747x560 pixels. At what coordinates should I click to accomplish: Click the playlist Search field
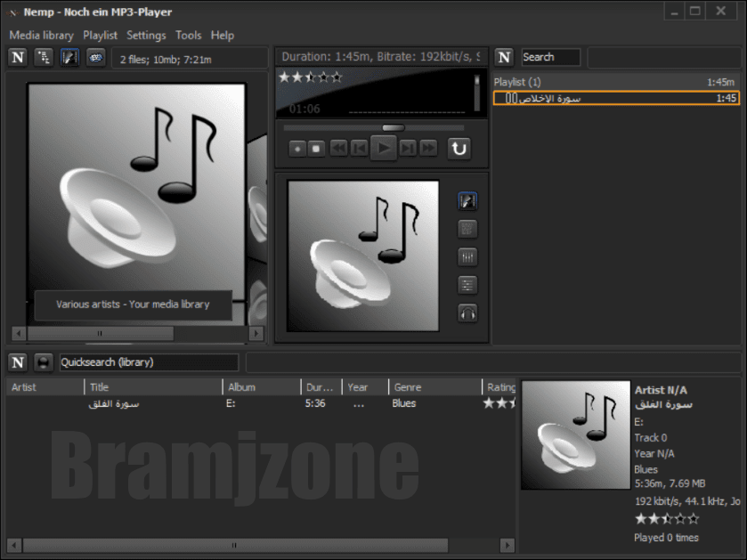(x=551, y=57)
